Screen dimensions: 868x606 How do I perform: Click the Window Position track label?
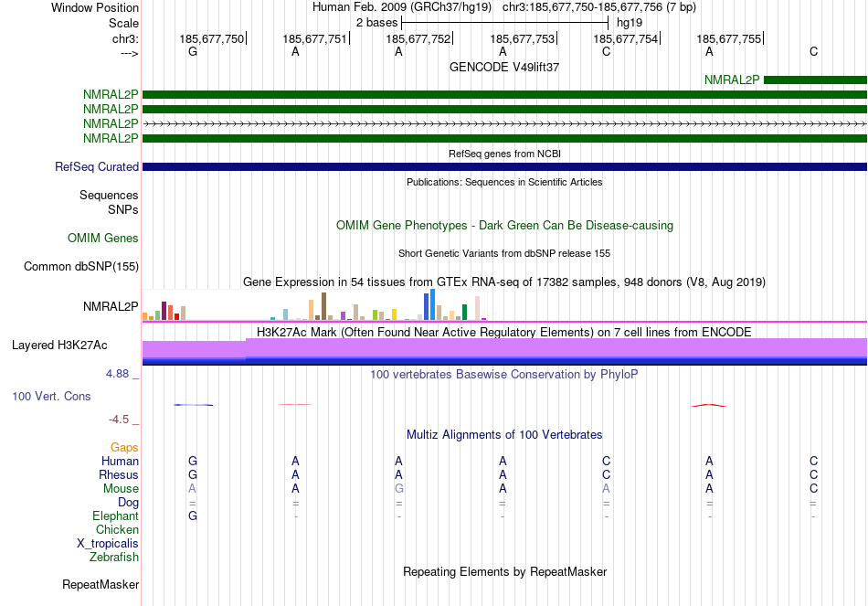(95, 7)
